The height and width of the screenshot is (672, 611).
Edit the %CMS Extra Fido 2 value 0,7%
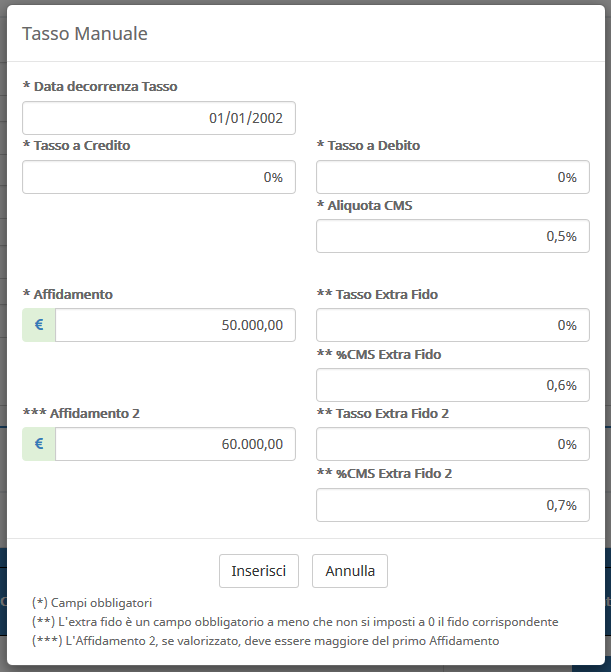[453, 505]
